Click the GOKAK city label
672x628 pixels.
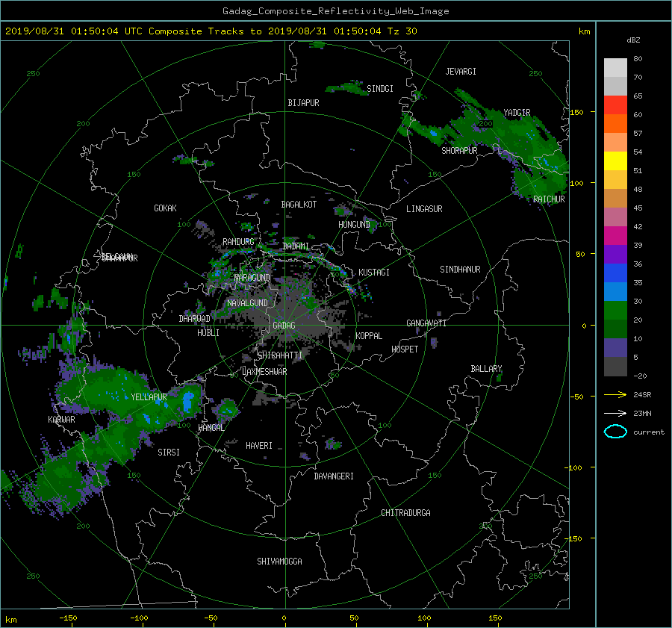click(165, 208)
